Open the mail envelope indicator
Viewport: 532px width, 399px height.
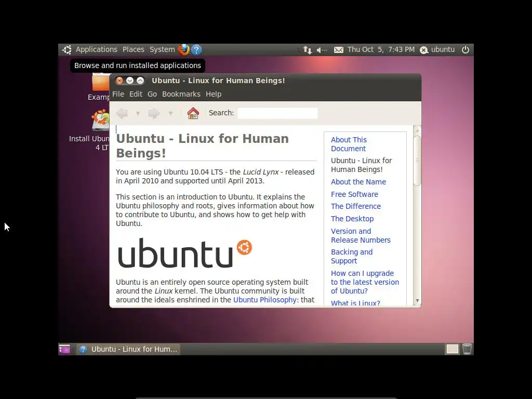[339, 50]
